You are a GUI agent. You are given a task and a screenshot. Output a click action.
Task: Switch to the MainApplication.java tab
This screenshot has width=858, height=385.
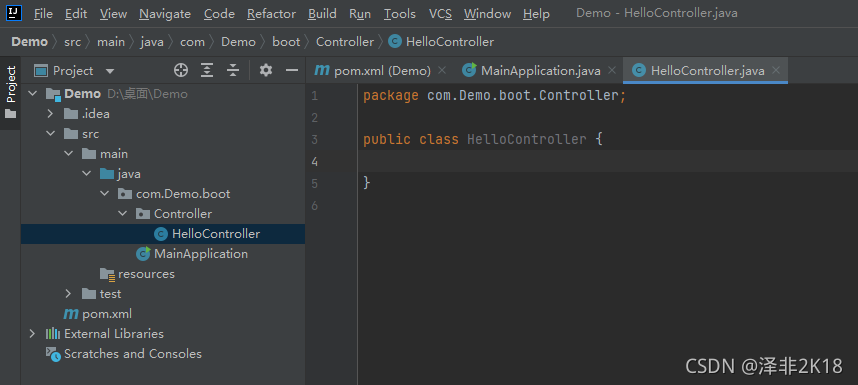click(x=538, y=71)
